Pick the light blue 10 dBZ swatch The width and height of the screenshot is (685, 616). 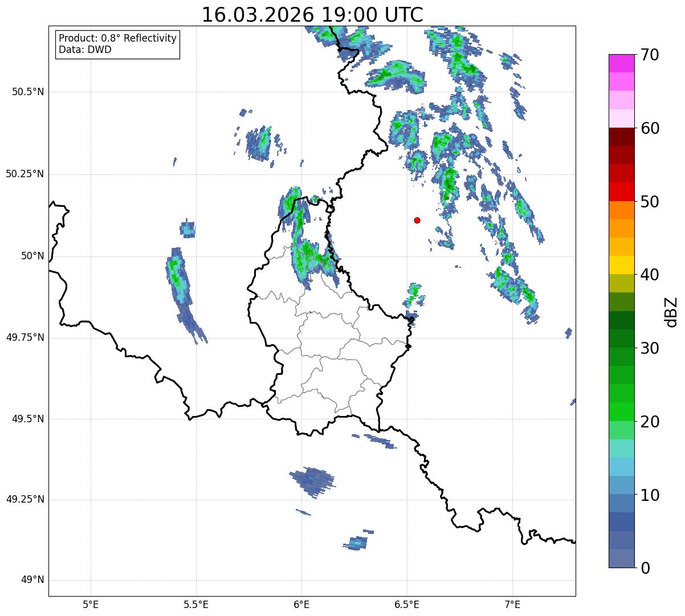tap(621, 485)
